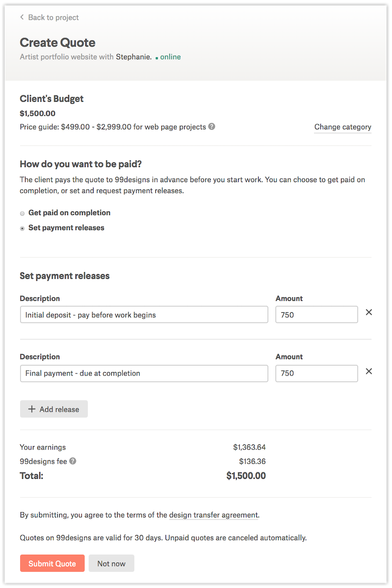
Task: Click the back arrow chevron icon
Action: click(22, 18)
